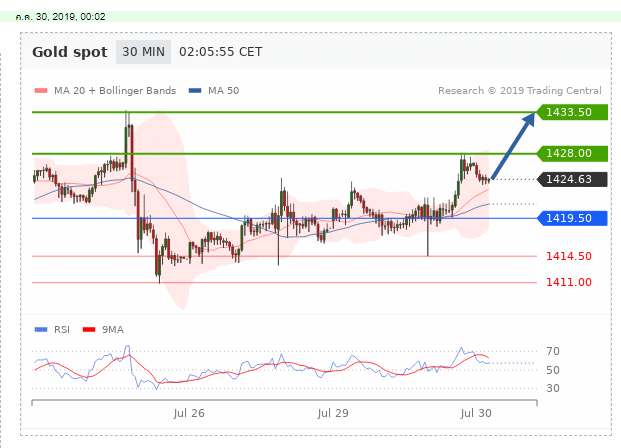Screen dimensions: 621x448
Task: Click the RSI 30 level label
Action: point(553,388)
